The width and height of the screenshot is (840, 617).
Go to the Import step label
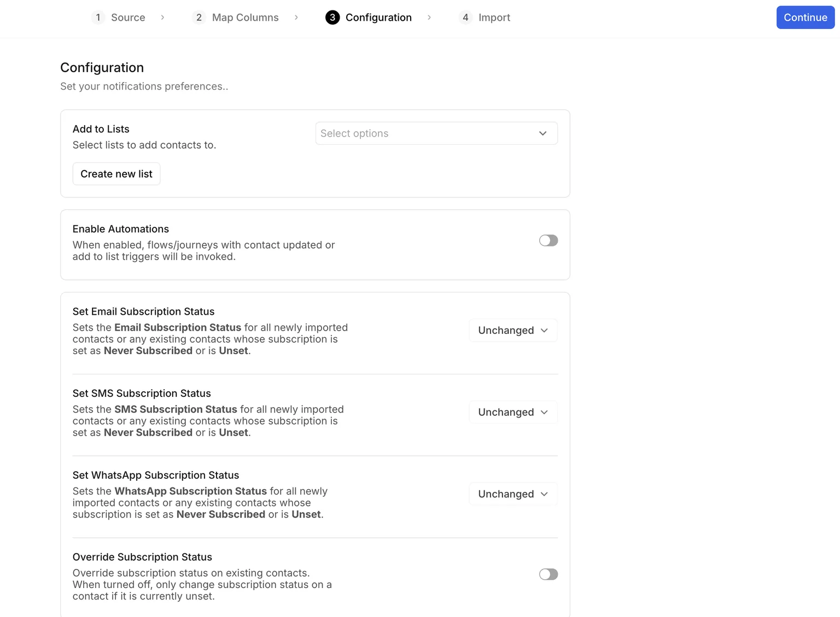coord(494,17)
